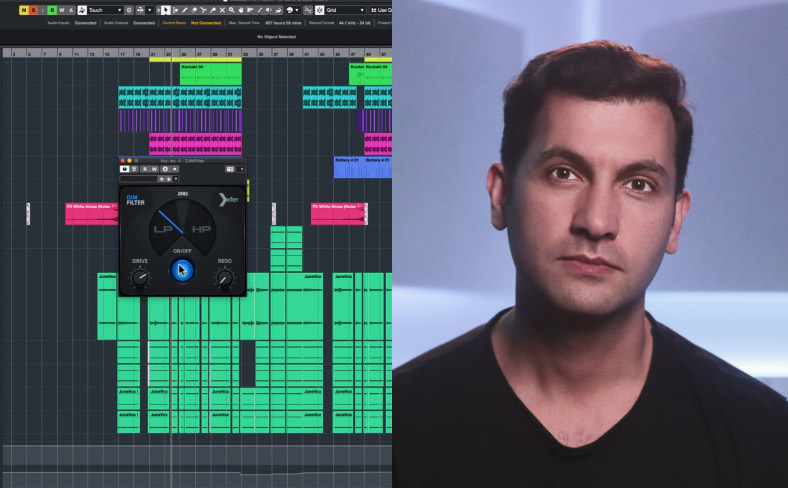Open the Grid snap type dropdown

tap(345, 10)
